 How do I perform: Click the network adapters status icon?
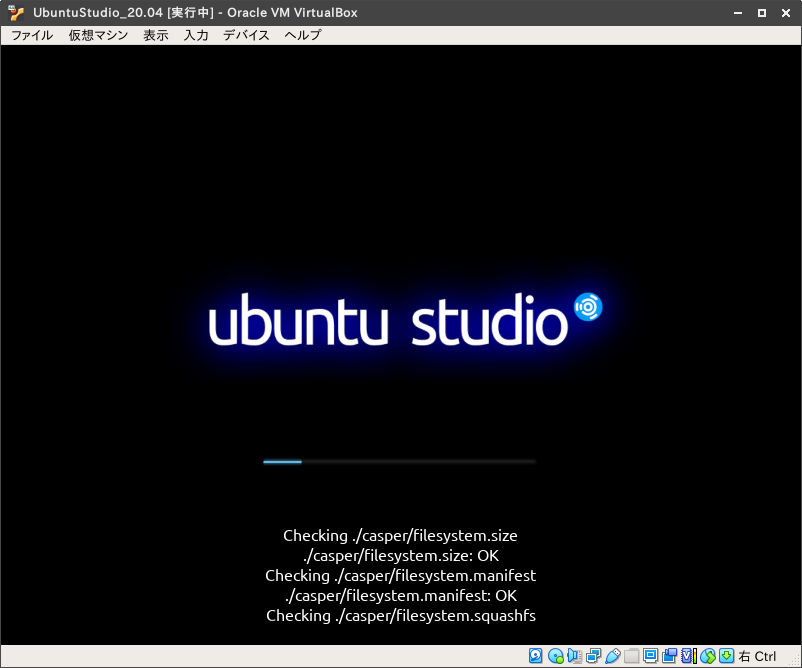pos(593,656)
